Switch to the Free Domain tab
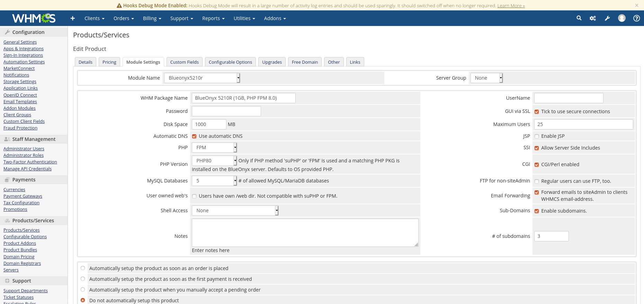644x304 pixels. [305, 62]
